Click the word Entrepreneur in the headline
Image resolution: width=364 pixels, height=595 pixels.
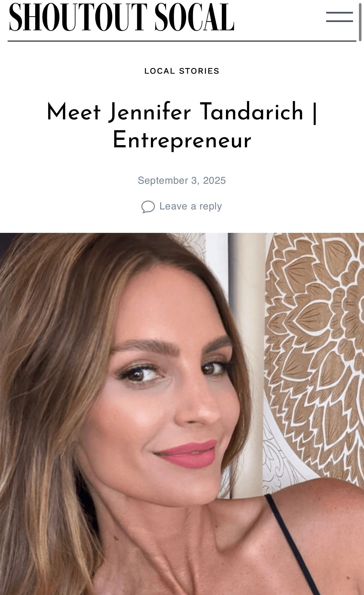(x=182, y=140)
